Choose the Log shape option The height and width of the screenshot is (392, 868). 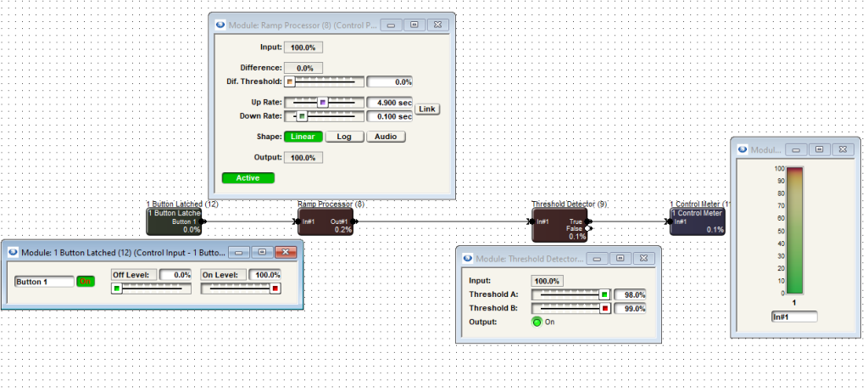pos(344,137)
